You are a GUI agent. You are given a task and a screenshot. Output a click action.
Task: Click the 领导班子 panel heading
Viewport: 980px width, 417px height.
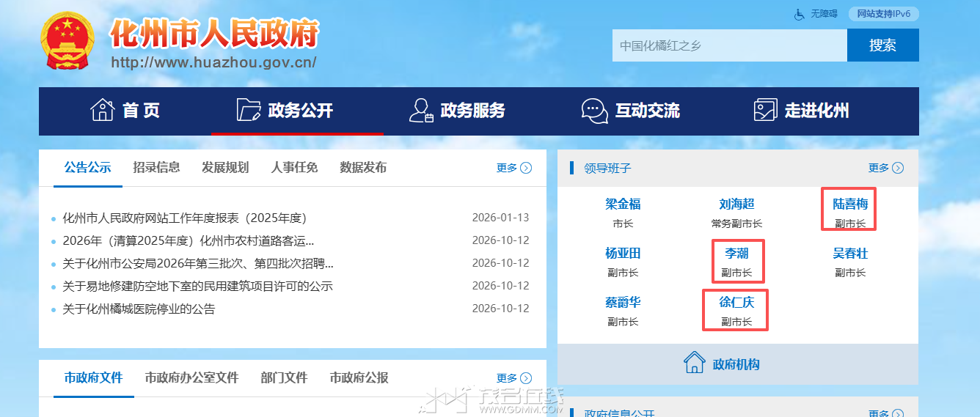(x=607, y=168)
